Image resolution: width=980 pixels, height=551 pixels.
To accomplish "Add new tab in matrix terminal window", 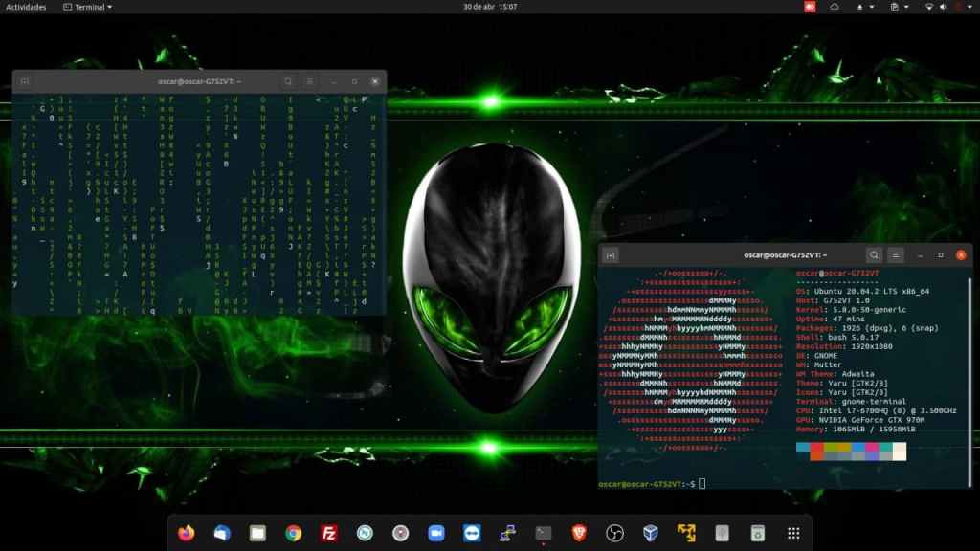I will click(25, 82).
